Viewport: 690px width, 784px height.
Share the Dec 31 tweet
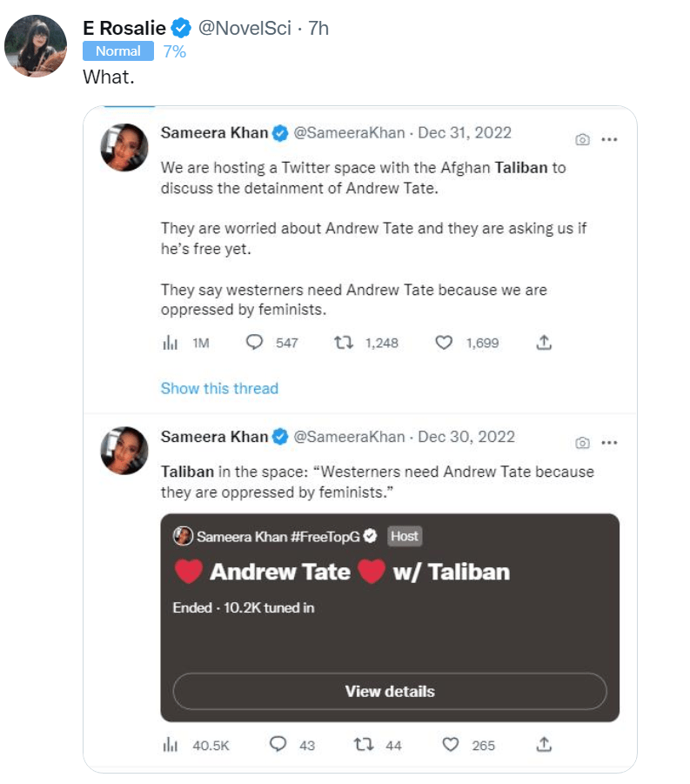tap(544, 343)
